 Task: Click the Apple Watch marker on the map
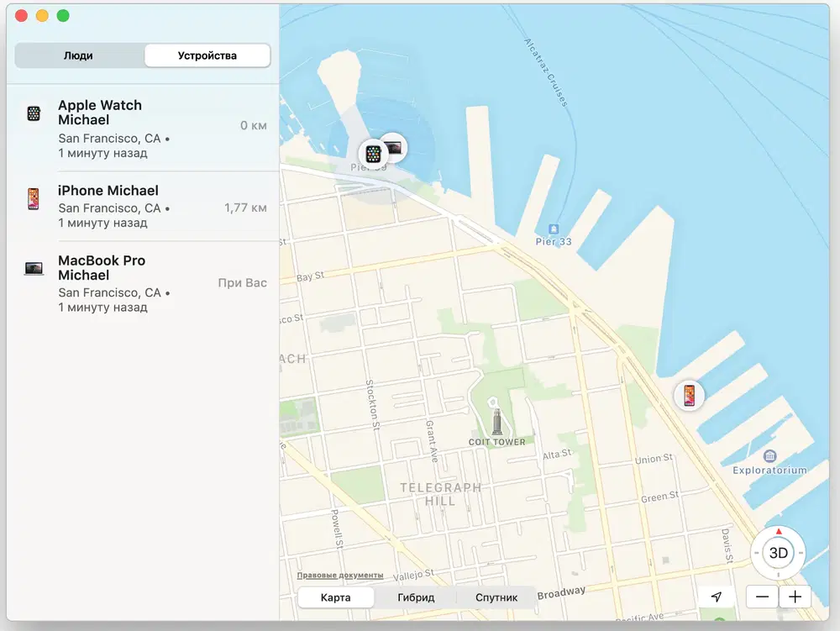tap(374, 155)
